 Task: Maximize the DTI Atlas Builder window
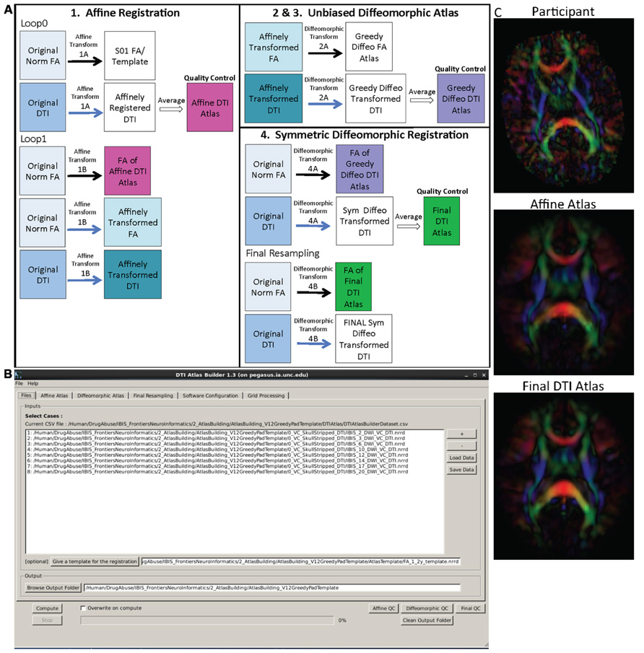(475, 375)
